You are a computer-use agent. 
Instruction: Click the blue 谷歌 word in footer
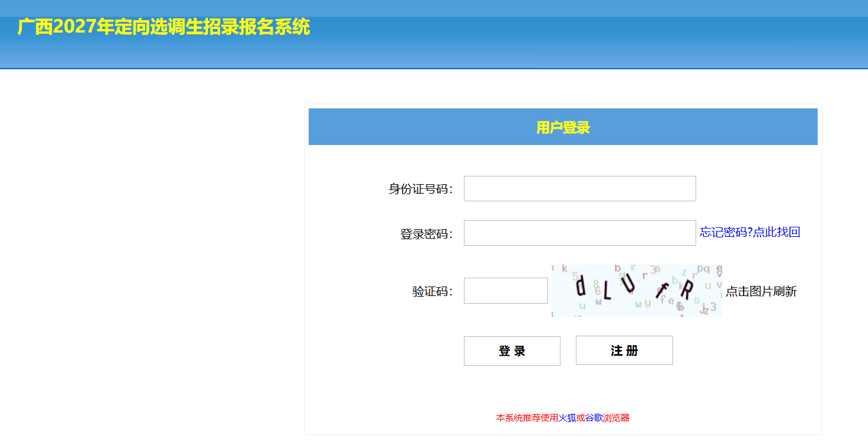click(x=594, y=418)
